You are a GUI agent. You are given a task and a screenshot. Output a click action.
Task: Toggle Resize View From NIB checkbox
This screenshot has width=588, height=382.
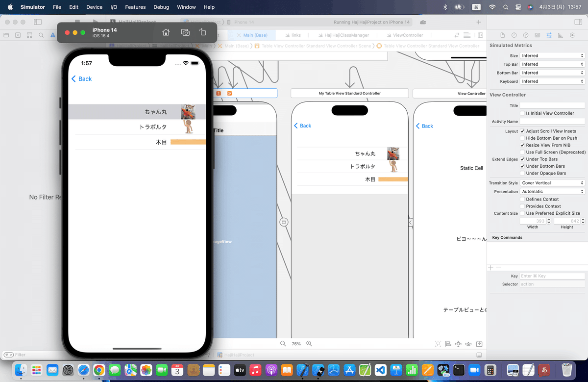click(x=522, y=145)
